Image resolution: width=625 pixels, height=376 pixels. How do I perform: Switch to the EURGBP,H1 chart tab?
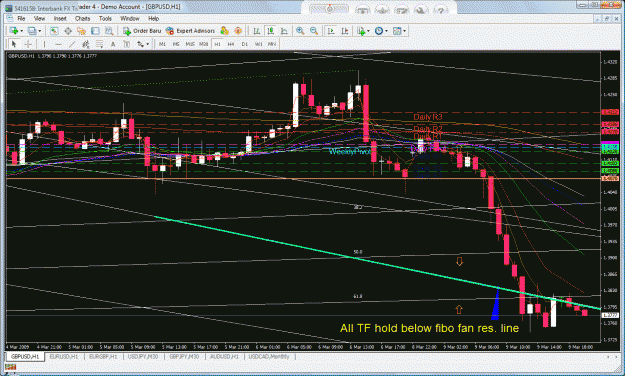103,356
